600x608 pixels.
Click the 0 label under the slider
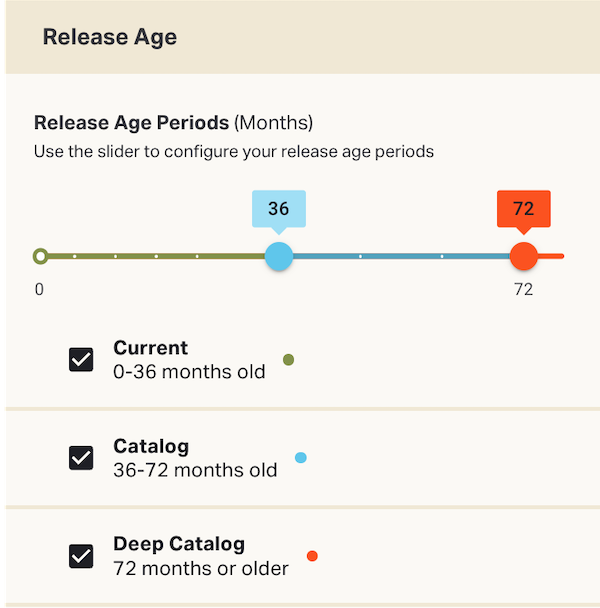coord(39,290)
